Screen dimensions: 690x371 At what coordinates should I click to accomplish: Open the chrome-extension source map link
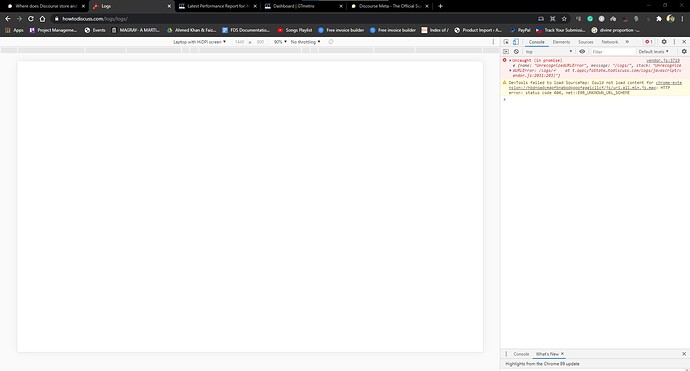595,85
